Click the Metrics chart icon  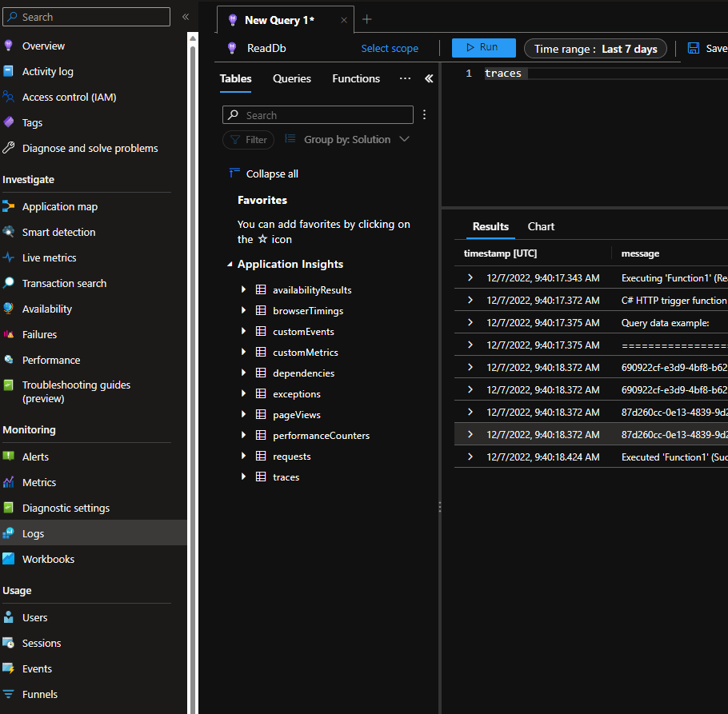pyautogui.click(x=8, y=482)
